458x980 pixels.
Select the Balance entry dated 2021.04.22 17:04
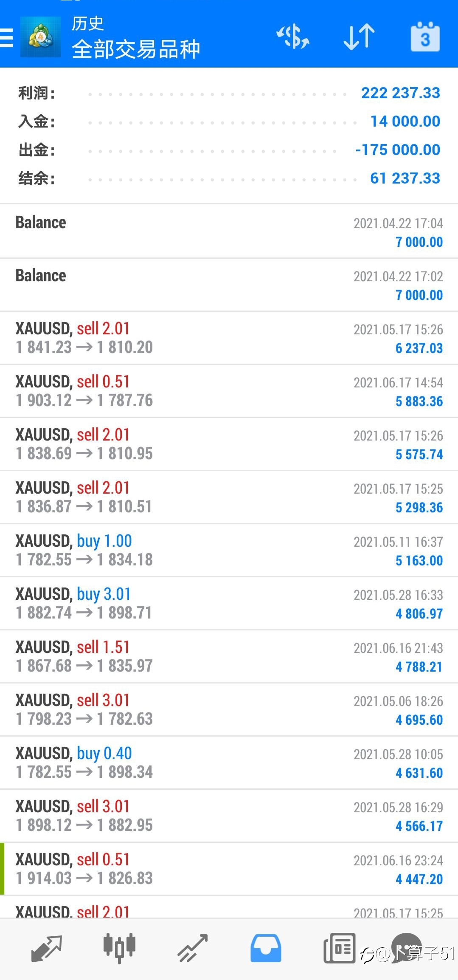(229, 232)
